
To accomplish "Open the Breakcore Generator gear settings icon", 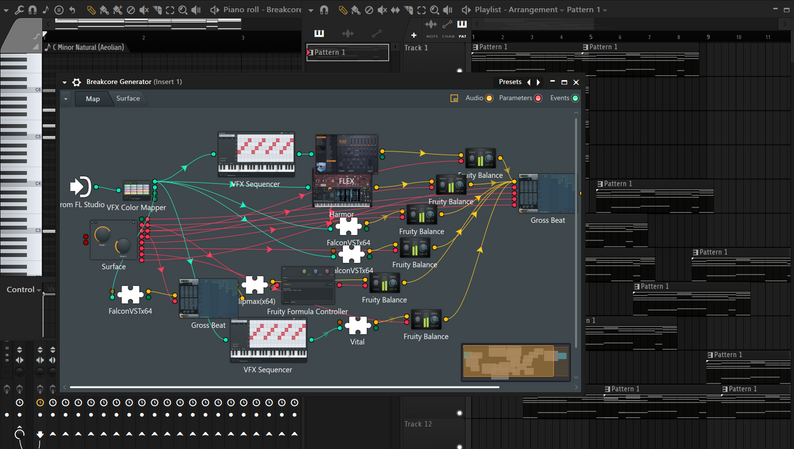I will (76, 82).
